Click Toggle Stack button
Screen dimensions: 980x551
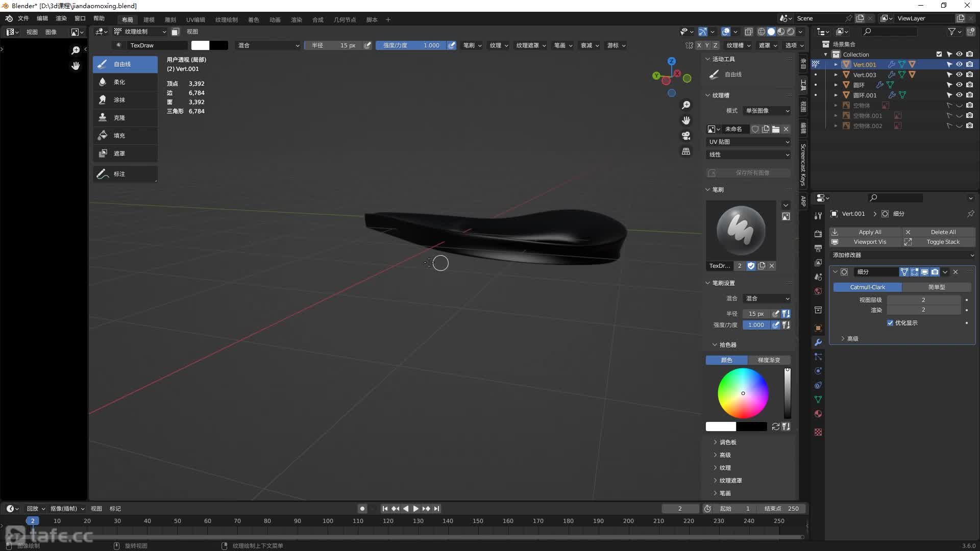coord(939,242)
